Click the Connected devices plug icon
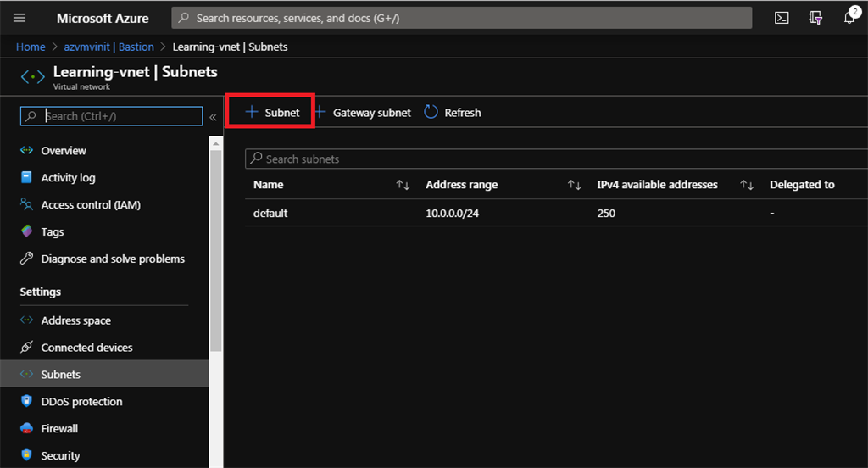This screenshot has height=468, width=868. [26, 348]
